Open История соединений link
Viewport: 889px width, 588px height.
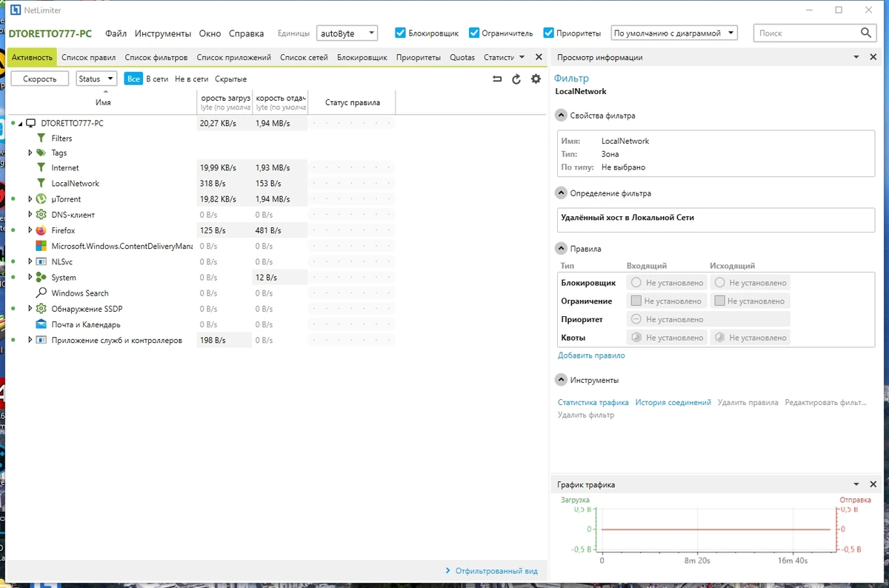point(673,402)
